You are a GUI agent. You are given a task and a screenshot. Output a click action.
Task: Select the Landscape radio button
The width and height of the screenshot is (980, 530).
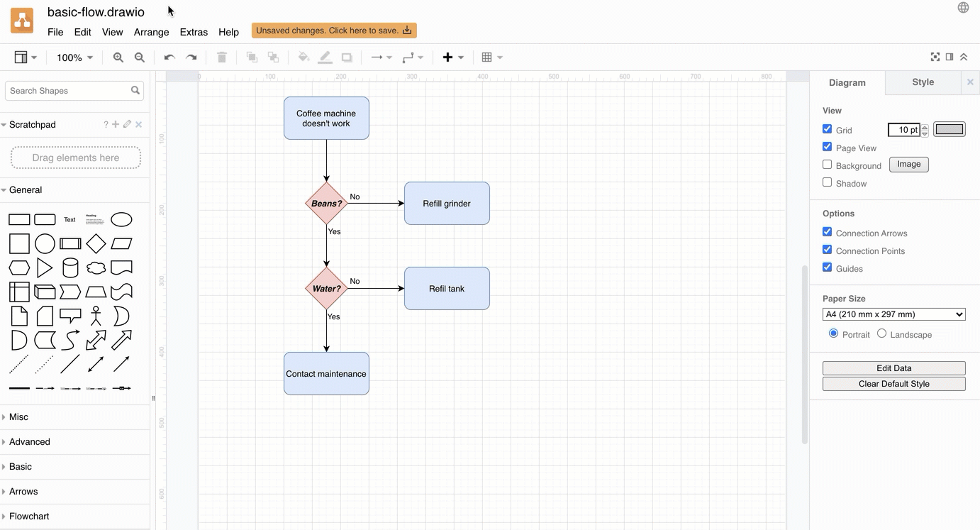click(x=881, y=333)
